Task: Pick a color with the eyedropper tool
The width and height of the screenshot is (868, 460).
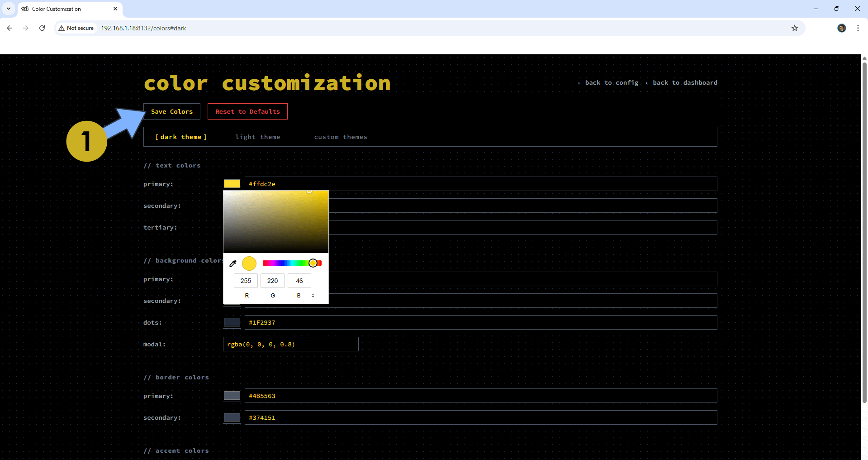Action: coord(233,264)
